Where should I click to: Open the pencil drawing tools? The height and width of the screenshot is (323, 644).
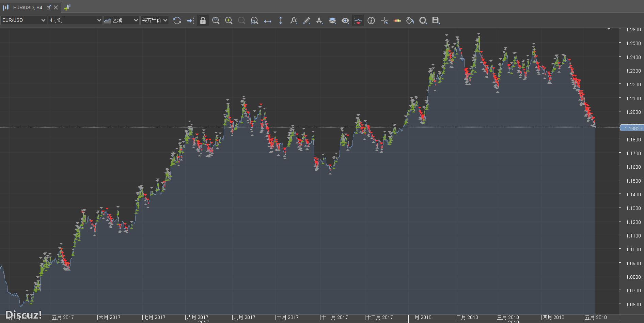coord(307,20)
